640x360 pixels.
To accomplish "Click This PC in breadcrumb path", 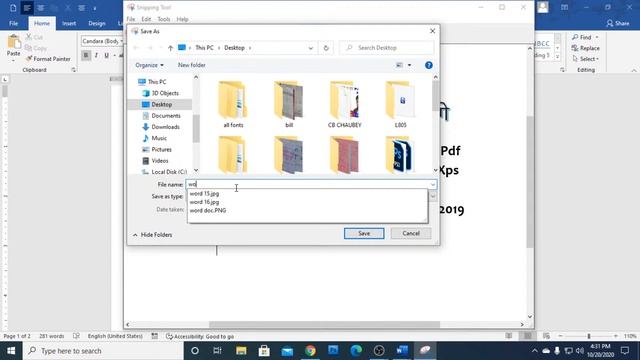I will pyautogui.click(x=204, y=48).
